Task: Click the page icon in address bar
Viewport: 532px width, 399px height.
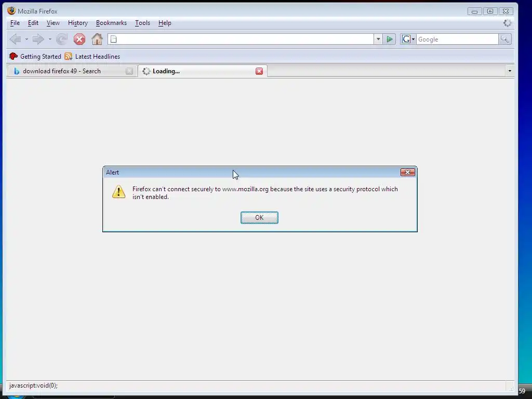Action: click(x=114, y=39)
